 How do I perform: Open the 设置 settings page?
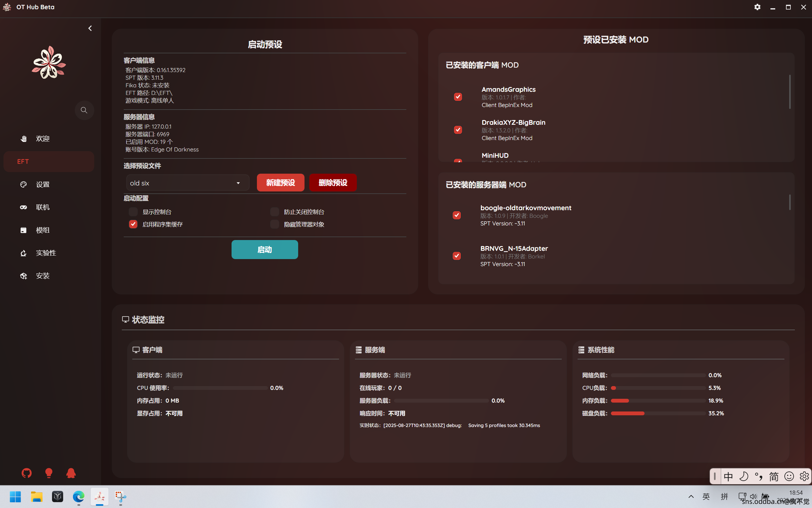(x=49, y=184)
